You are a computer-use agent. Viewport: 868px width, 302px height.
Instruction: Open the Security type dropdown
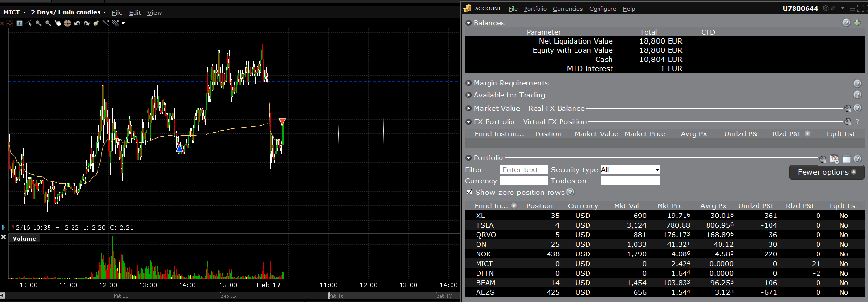coord(630,170)
